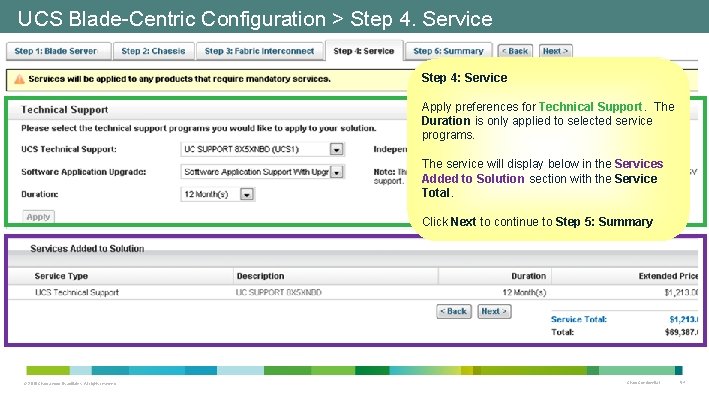Click the Apply button
709x394 pixels.
click(x=38, y=217)
